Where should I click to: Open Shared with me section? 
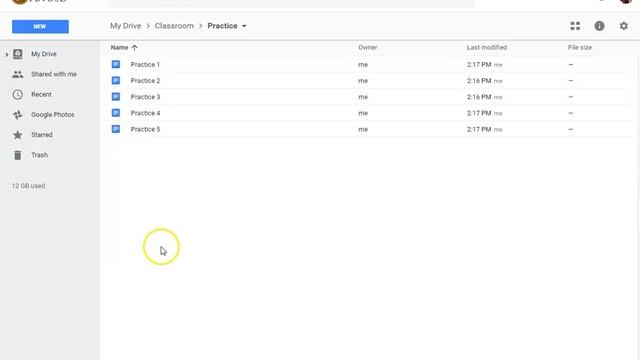tap(54, 74)
